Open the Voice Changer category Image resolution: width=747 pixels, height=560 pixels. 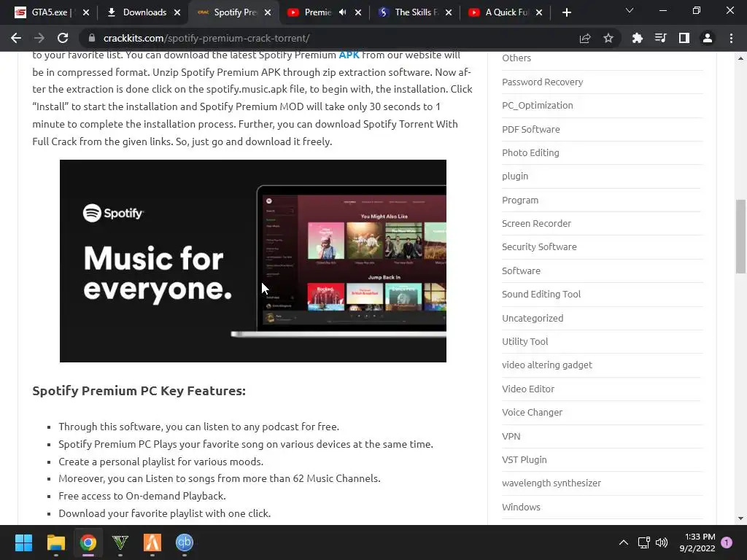pyautogui.click(x=532, y=413)
